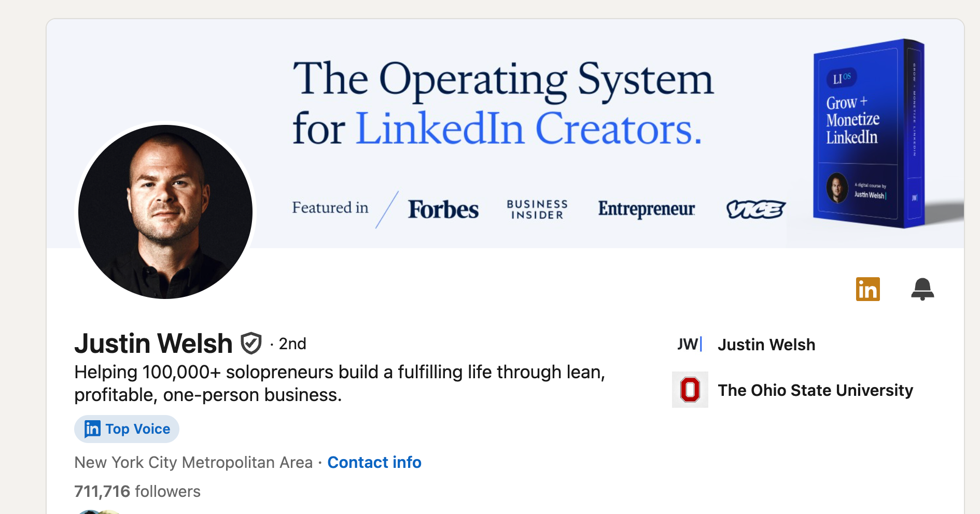Click the Forbes logo in banner

tap(443, 209)
